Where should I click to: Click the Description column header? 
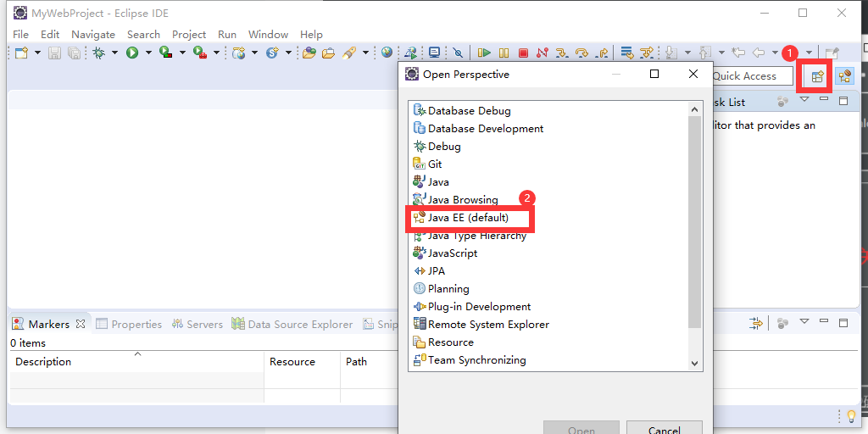[136, 362]
